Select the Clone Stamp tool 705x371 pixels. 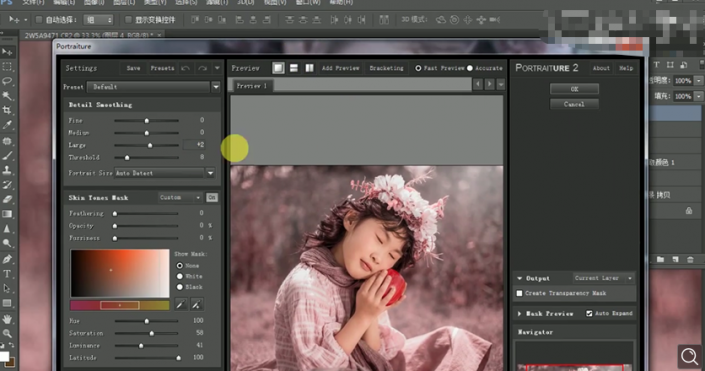point(7,170)
